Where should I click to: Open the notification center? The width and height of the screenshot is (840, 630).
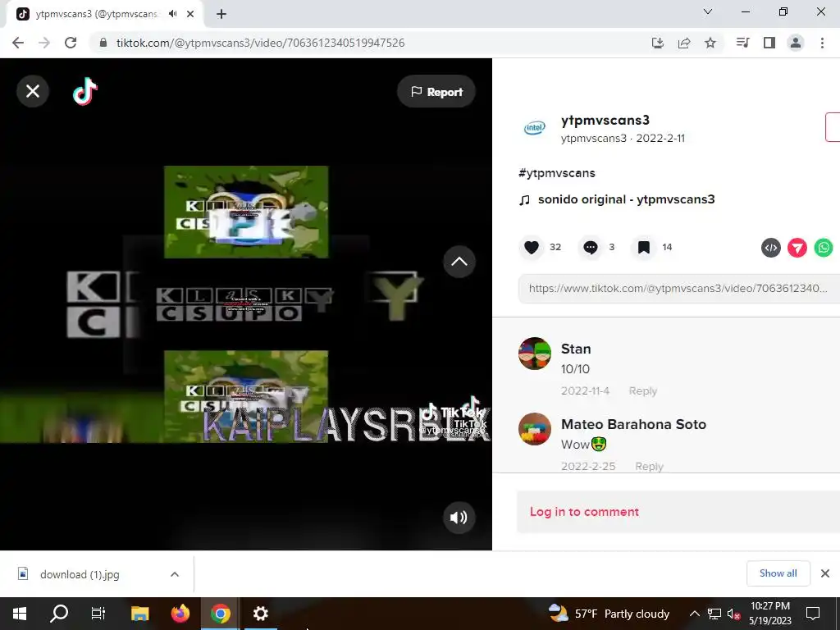tap(813, 614)
